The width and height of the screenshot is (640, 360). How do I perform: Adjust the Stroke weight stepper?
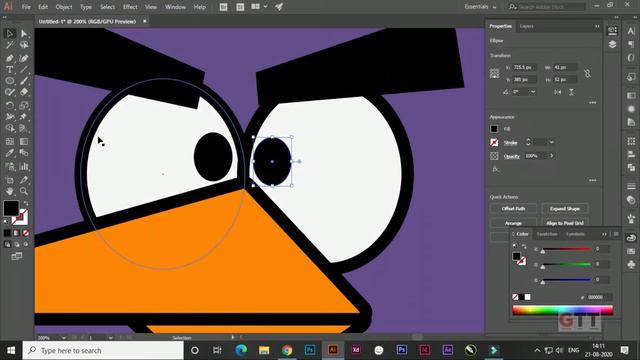[x=528, y=142]
